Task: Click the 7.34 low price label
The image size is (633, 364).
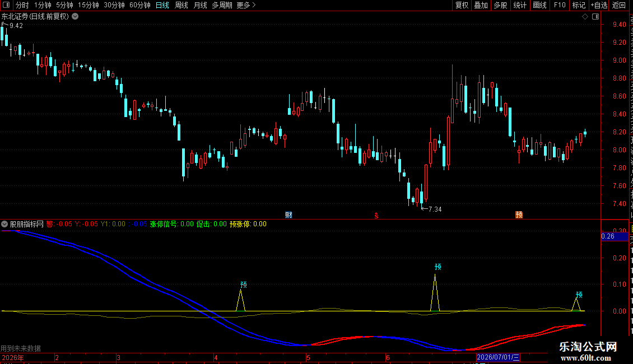Action: pyautogui.click(x=435, y=209)
